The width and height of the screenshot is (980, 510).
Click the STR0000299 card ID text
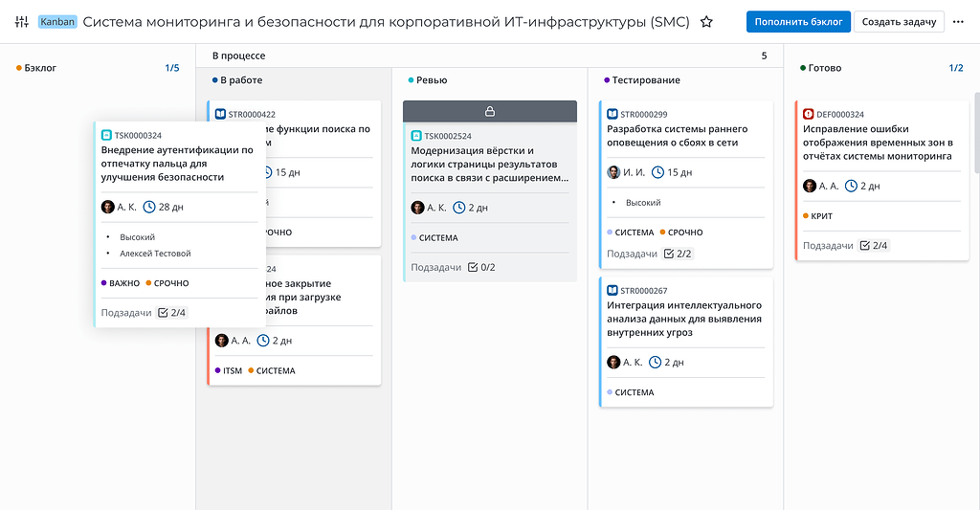[x=644, y=115]
